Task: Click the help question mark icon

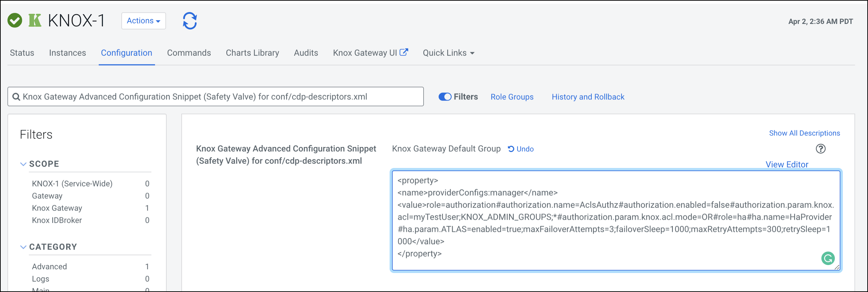Action: (820, 149)
